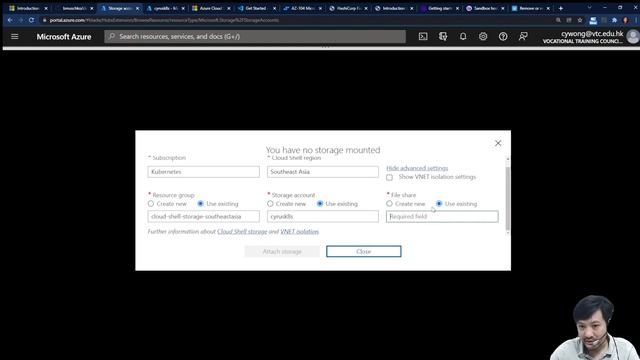640x360 pixels.
Task: Switch to the HashiCorp browser tab
Action: pos(348,8)
